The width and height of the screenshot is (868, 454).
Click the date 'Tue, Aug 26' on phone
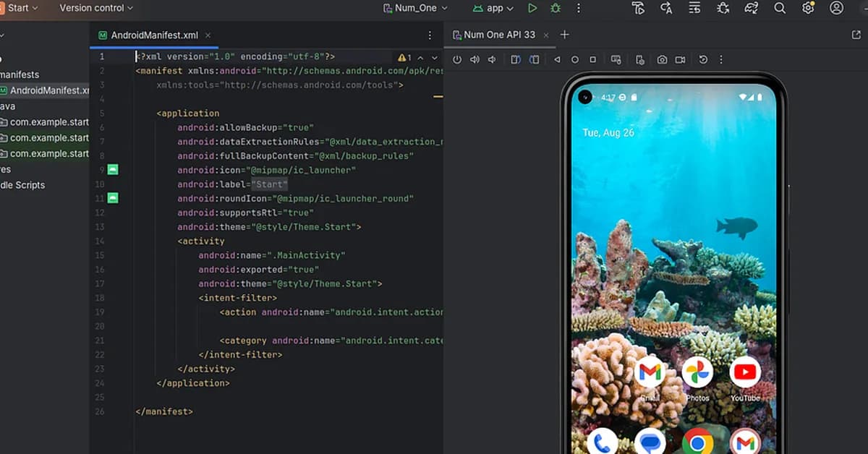(x=608, y=133)
